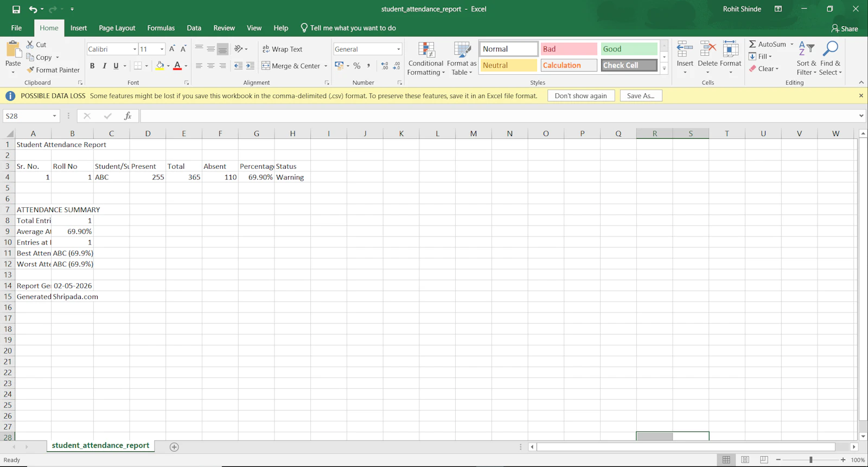Viewport: 868px width, 467px height.
Task: Increase font size with larger A icon
Action: coord(172,49)
